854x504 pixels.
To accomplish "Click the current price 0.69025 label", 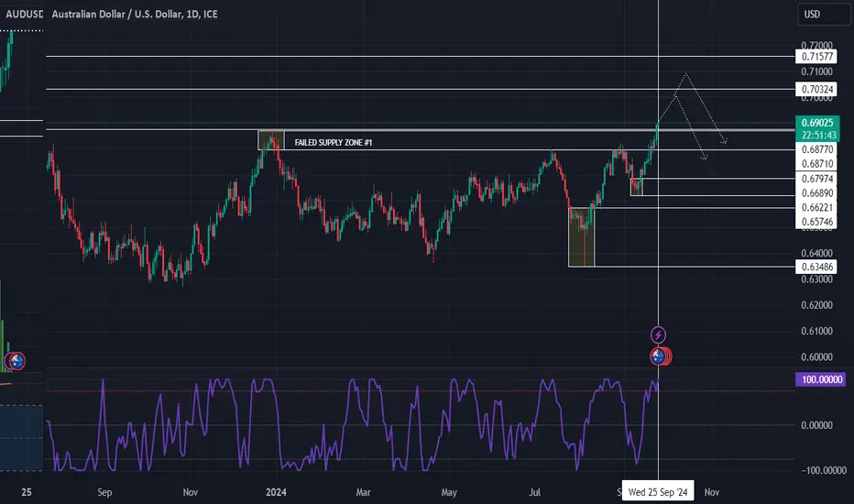I will (x=817, y=123).
